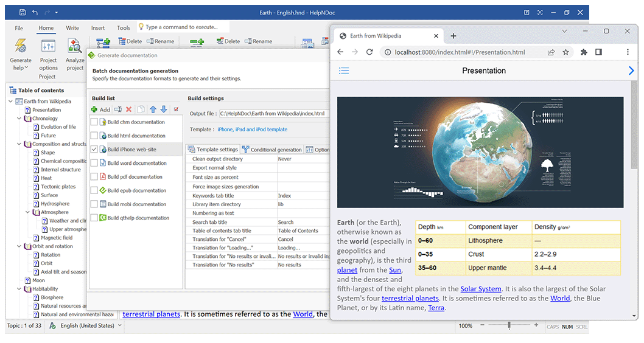This screenshot has height=343, width=644.
Task: Click the Add topic icon in the ribbon
Action: (x=103, y=42)
